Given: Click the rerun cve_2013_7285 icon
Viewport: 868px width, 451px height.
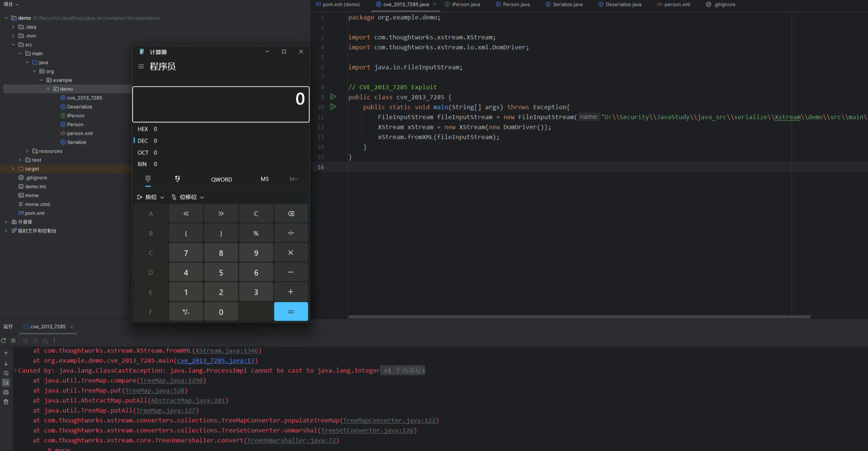Looking at the screenshot, I should pyautogui.click(x=4, y=341).
